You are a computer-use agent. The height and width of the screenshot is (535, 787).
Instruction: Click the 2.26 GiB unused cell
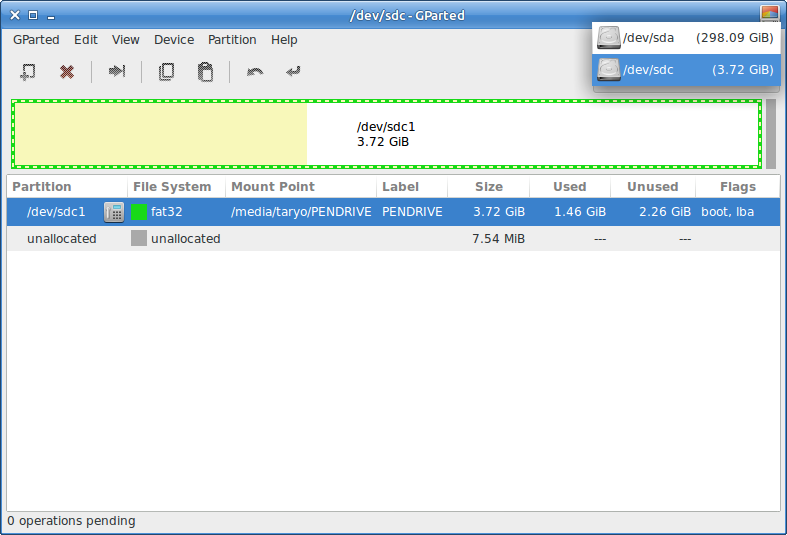[x=665, y=212]
